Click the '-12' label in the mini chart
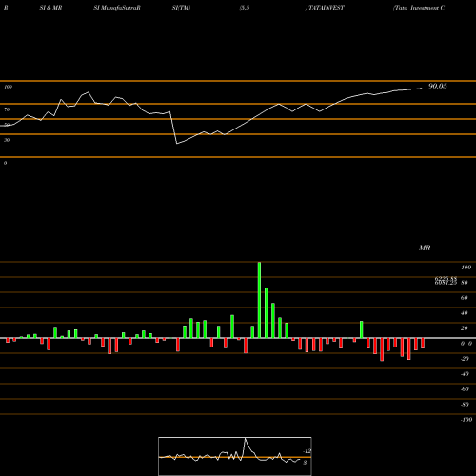 (307, 451)
